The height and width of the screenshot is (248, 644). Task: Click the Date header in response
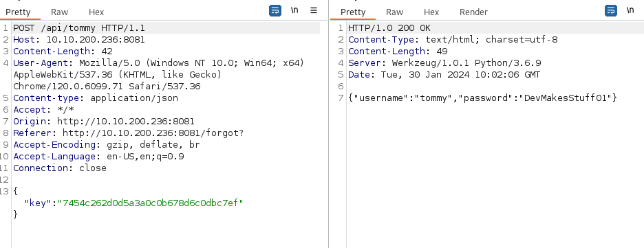click(x=444, y=75)
